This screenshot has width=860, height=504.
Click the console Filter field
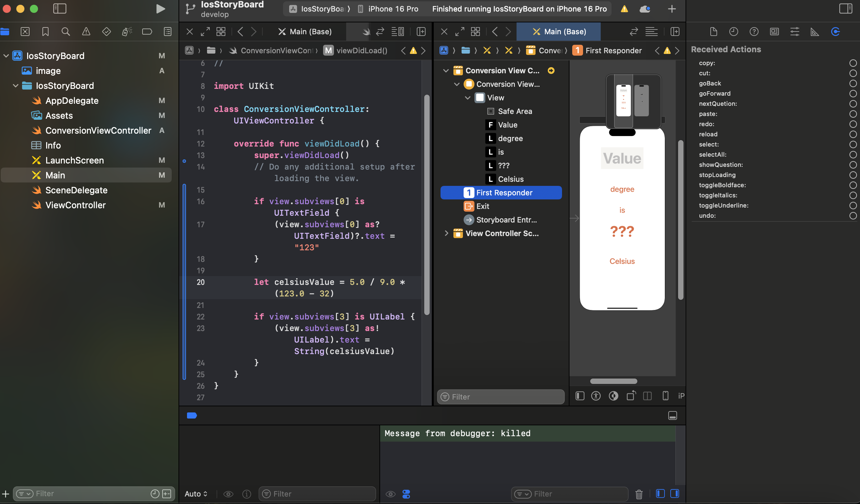pos(569,494)
